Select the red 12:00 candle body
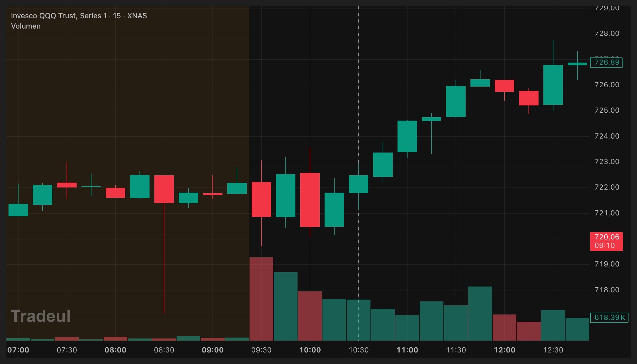 pyautogui.click(x=504, y=86)
